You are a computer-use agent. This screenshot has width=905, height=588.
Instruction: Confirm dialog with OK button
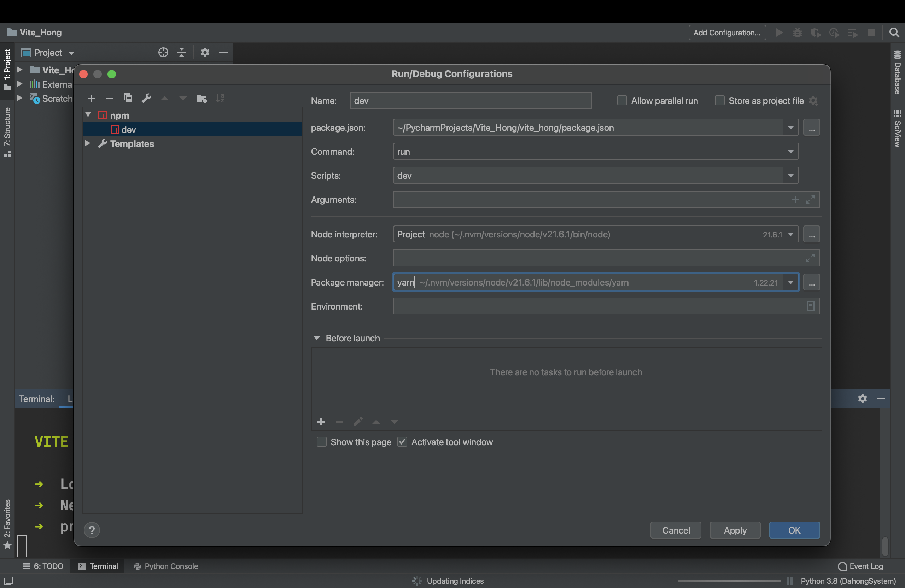[x=794, y=530]
